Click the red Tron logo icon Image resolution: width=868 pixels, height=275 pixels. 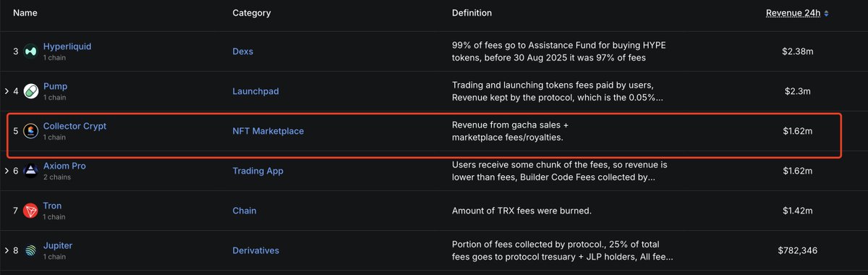pyautogui.click(x=30, y=211)
